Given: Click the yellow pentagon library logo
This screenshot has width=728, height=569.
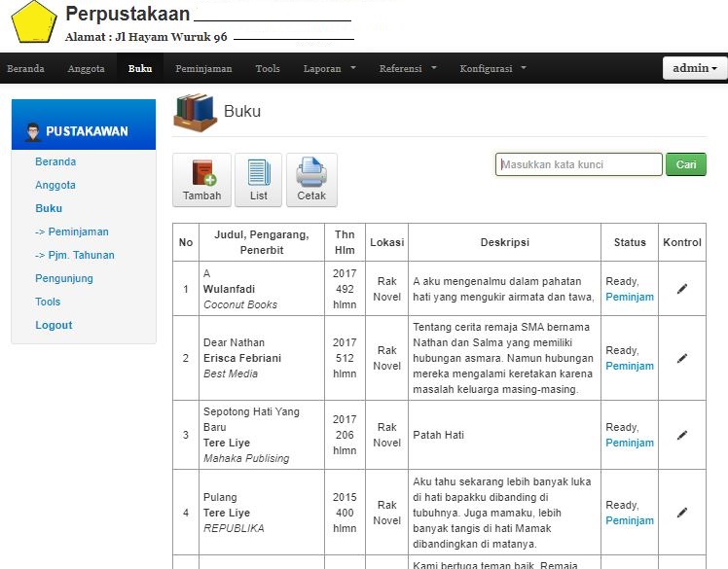Looking at the screenshot, I should pos(34,23).
